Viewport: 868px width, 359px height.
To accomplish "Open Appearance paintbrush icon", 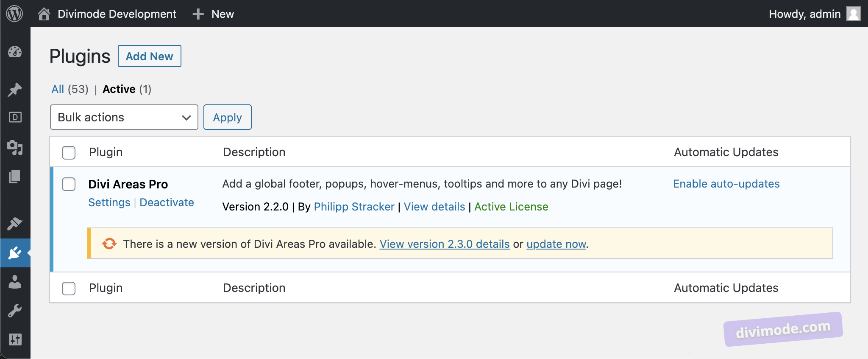I will pos(15,223).
